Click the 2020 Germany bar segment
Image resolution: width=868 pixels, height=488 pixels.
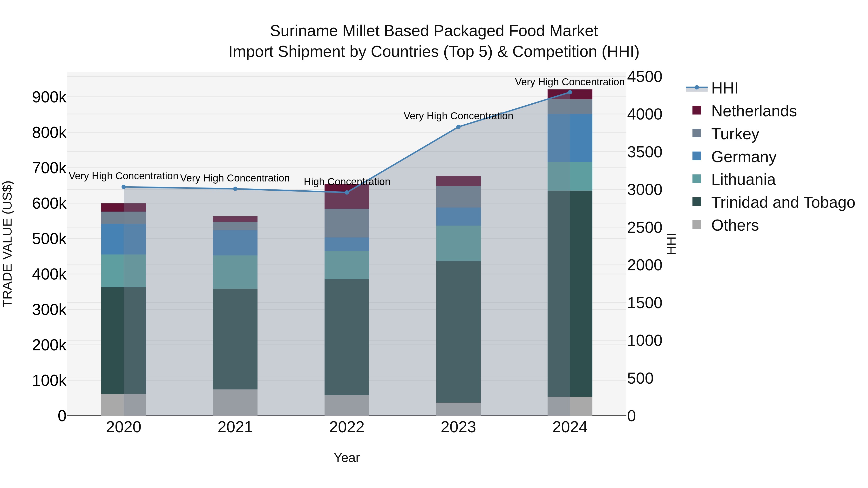click(124, 239)
